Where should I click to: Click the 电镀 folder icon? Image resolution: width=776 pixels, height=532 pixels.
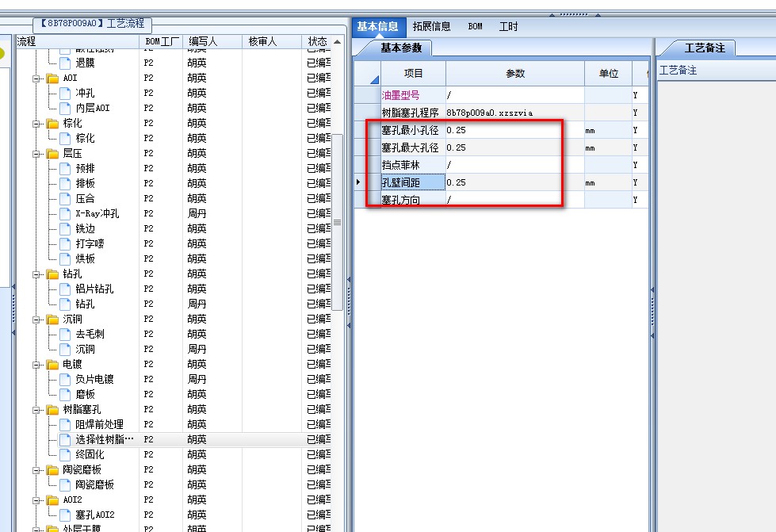52,365
